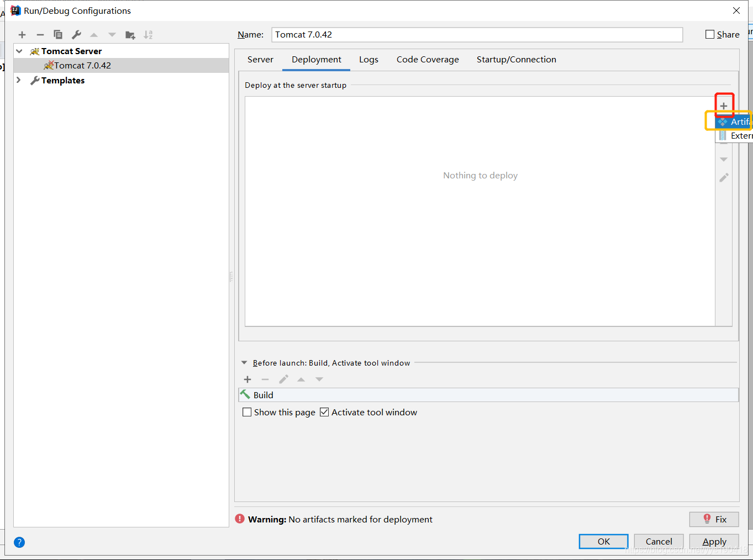Close the Run/Debug Configurations dialog
753x560 pixels.
click(736, 10)
